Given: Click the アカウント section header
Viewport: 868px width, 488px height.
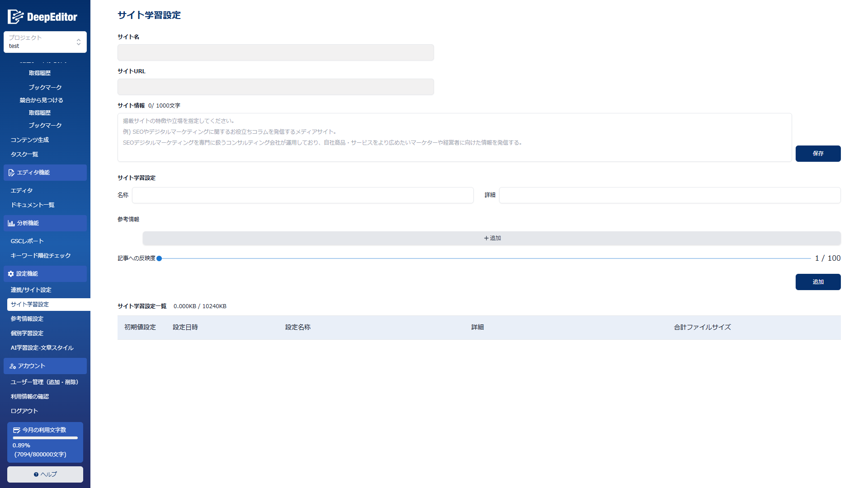Looking at the screenshot, I should 45,366.
